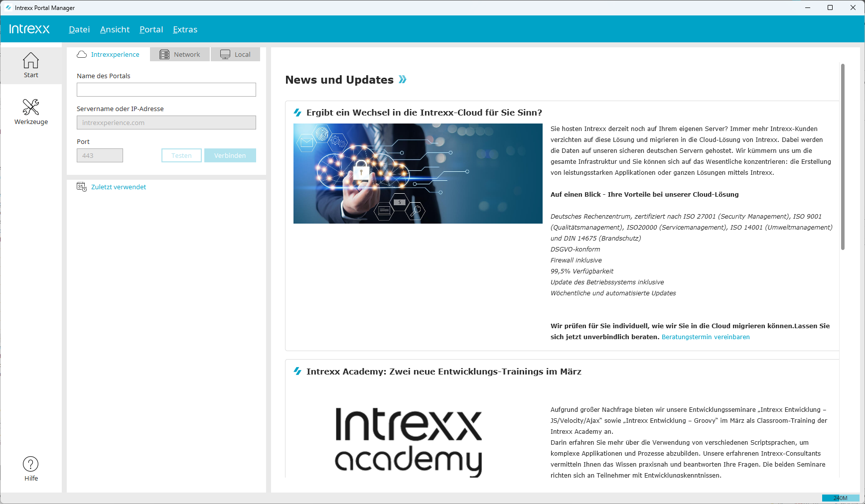
Task: Click the 'Firewall inklusive' line
Action: coord(576,260)
